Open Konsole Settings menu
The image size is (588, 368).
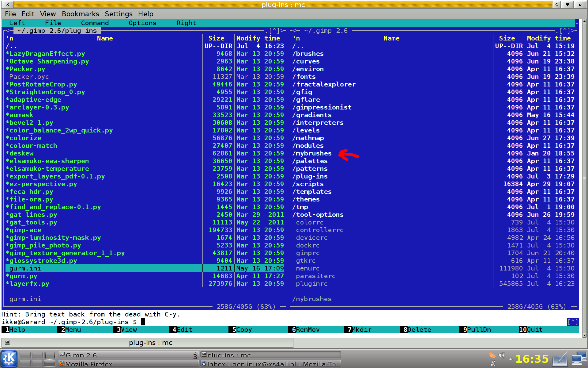pyautogui.click(x=119, y=14)
